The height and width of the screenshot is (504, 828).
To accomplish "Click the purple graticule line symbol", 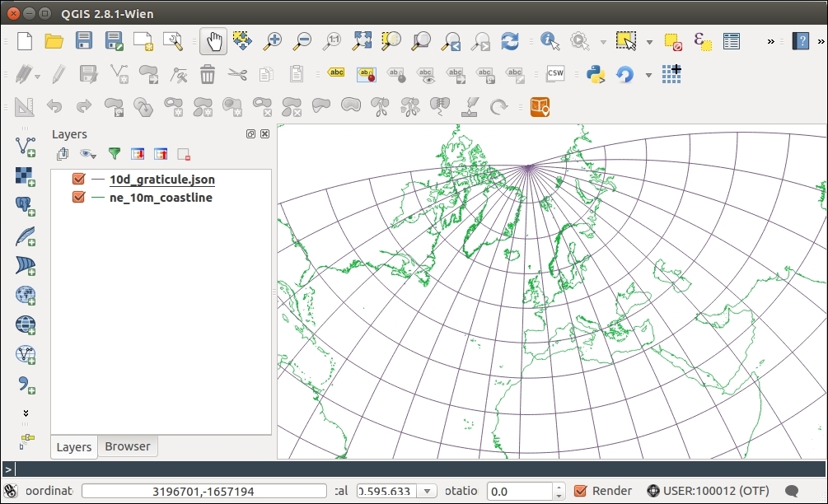I will click(98, 179).
